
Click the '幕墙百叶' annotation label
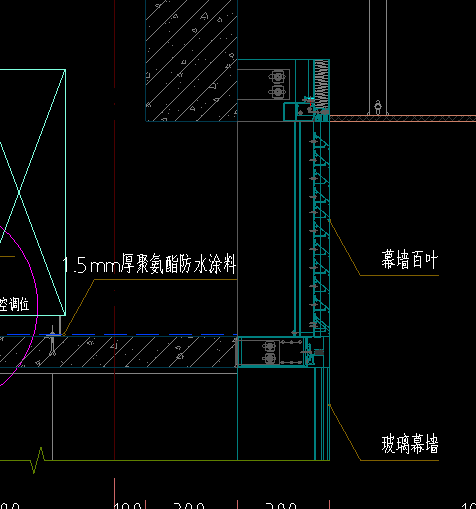(x=409, y=260)
